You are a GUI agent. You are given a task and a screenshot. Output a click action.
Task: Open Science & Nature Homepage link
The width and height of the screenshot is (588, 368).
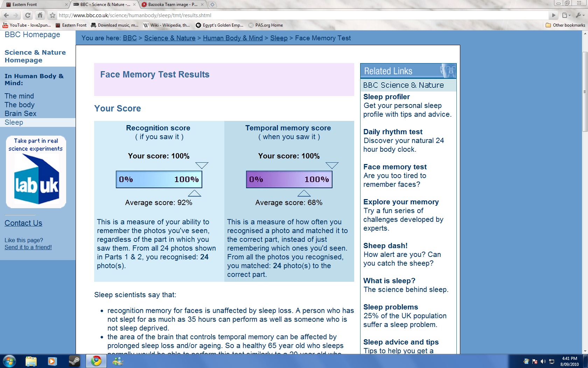pyautogui.click(x=35, y=56)
